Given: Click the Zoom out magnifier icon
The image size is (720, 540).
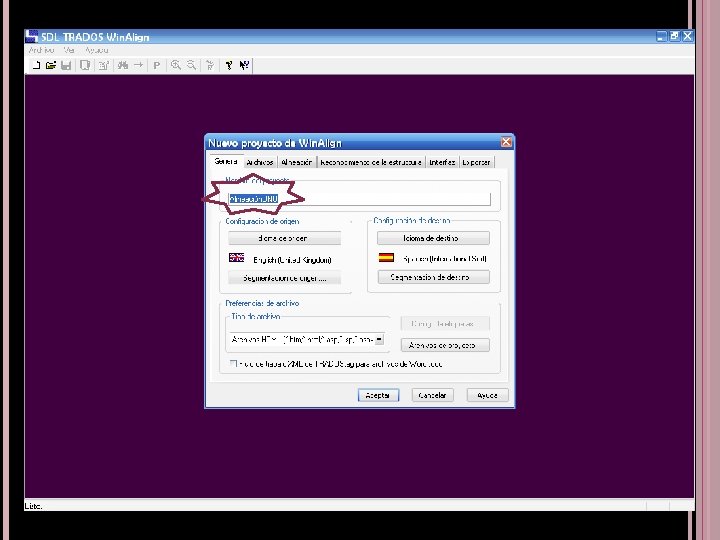Looking at the screenshot, I should (191, 65).
